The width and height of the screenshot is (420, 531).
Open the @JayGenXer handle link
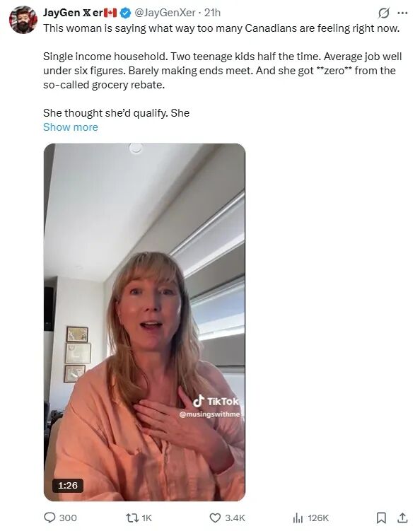coord(165,13)
